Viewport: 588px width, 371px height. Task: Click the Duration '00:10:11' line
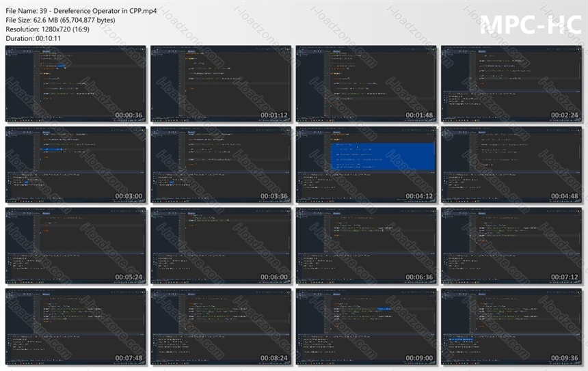click(x=33, y=38)
